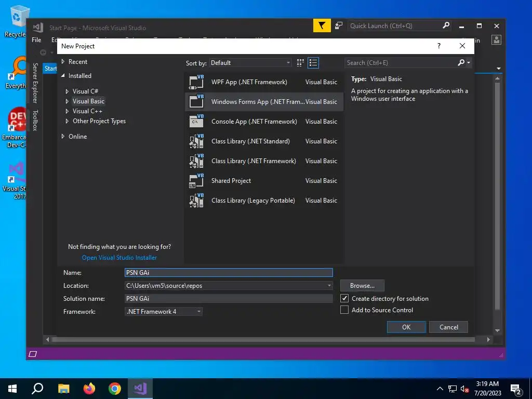Open the Windows Start menu

coord(12,389)
